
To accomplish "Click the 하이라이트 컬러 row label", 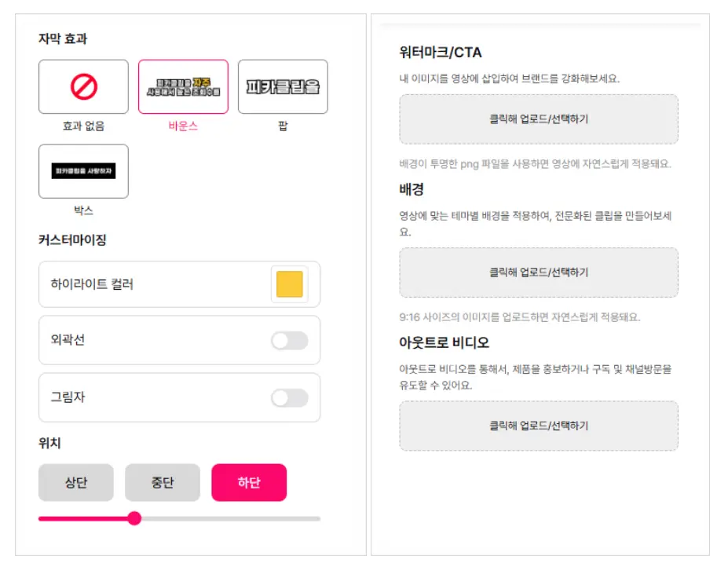I will [x=86, y=284].
